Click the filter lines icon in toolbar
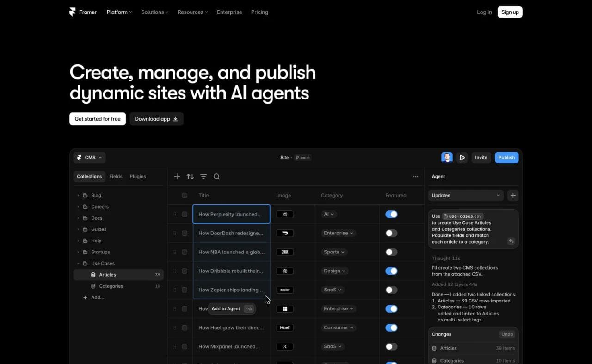Image resolution: width=592 pixels, height=364 pixels. pyautogui.click(x=203, y=177)
